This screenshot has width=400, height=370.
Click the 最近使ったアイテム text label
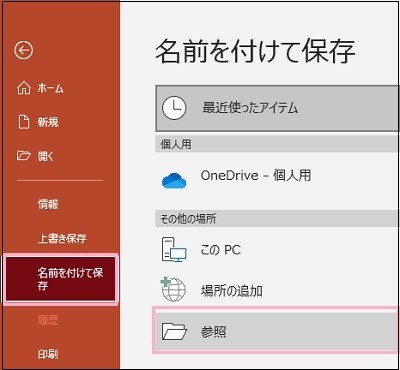[250, 108]
